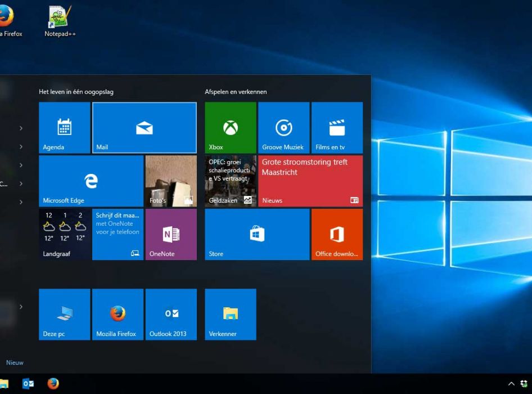Click the Notepad++ desktop shortcut

[x=60, y=21]
